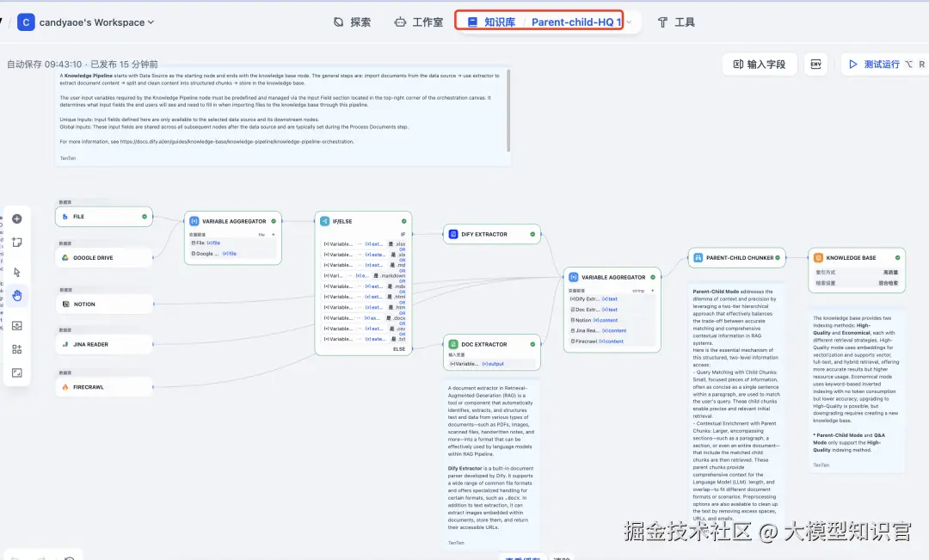The height and width of the screenshot is (560, 929).
Task: Click plus in string-type Variable Aggregator variable header
Action: point(652,291)
